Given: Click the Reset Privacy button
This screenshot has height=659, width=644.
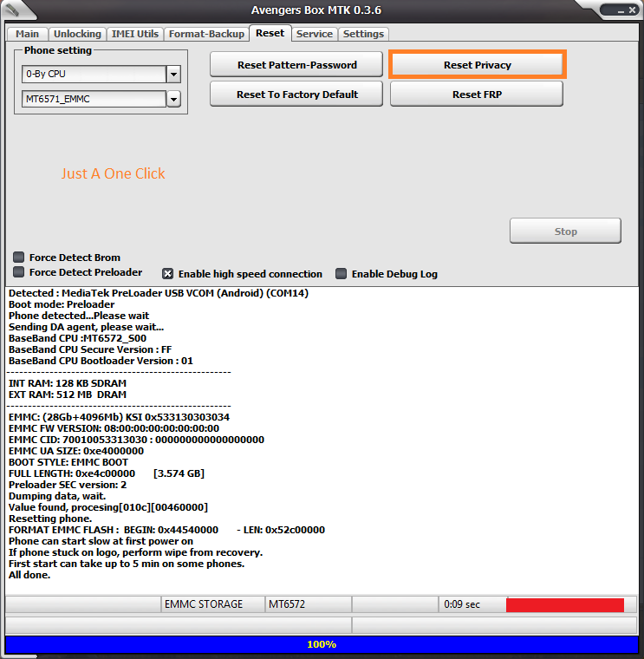Looking at the screenshot, I should pos(478,65).
